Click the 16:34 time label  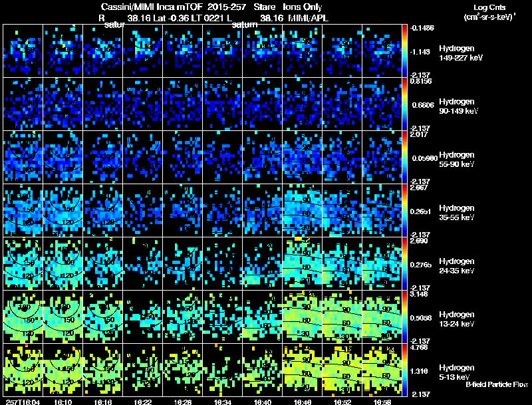pos(223,402)
